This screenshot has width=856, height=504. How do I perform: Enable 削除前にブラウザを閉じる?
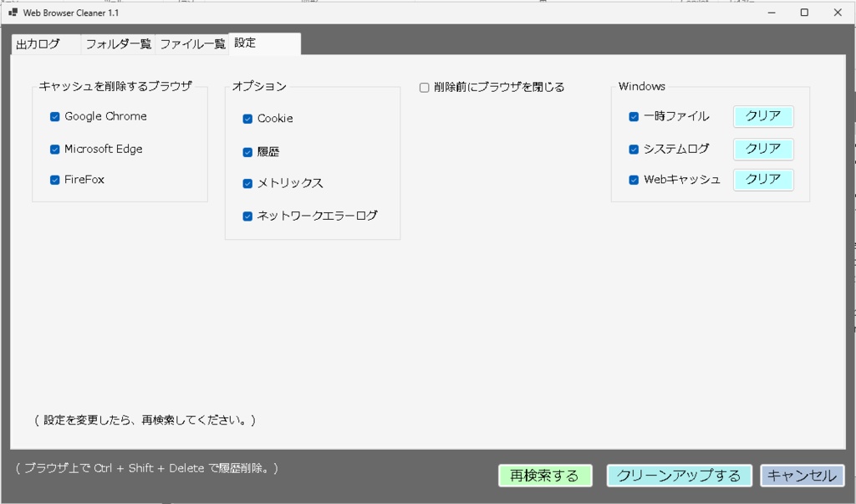coord(424,86)
